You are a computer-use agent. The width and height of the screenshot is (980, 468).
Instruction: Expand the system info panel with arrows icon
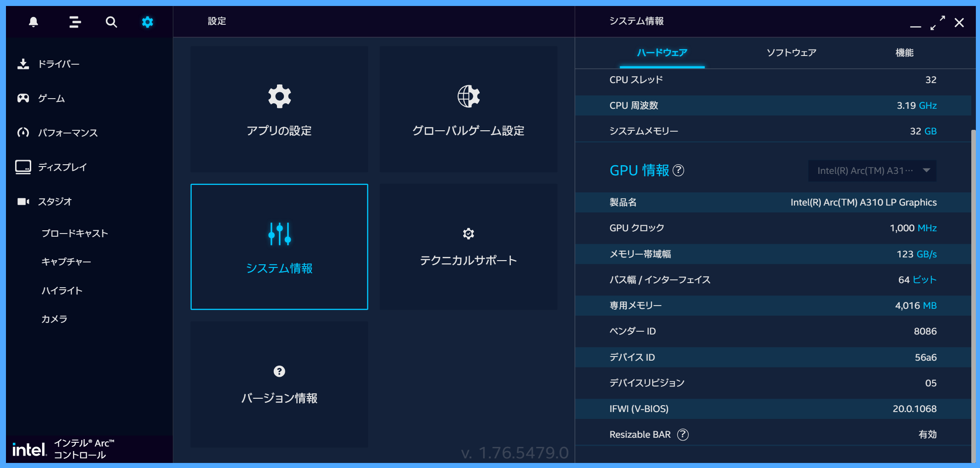tap(937, 22)
